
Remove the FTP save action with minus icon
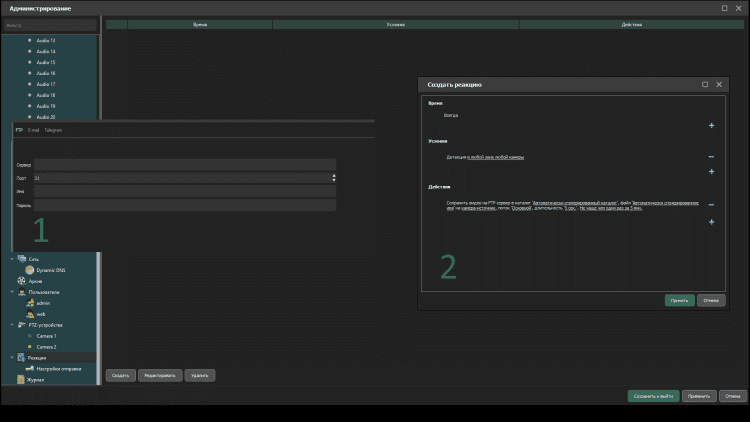[711, 205]
